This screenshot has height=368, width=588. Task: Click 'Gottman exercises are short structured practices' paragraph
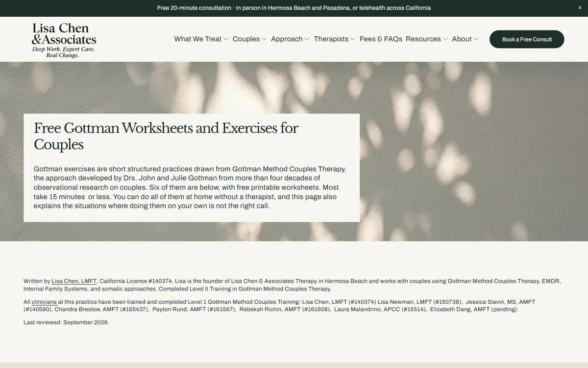click(x=190, y=187)
